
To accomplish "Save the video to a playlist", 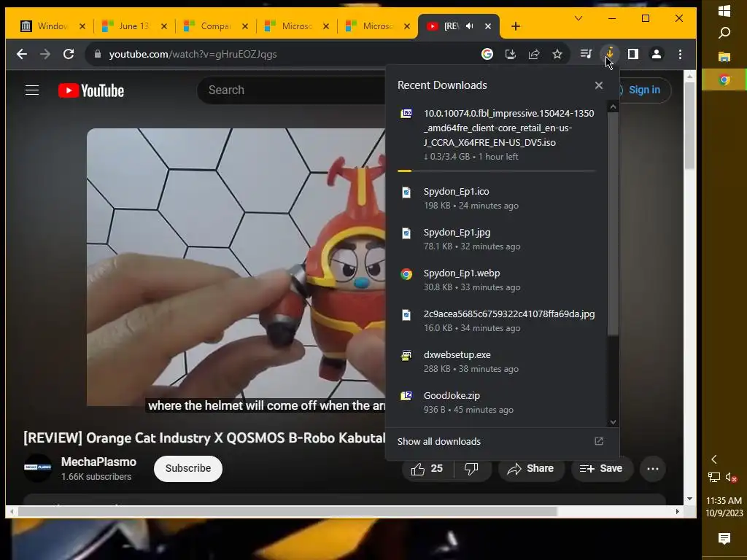I will tap(601, 469).
